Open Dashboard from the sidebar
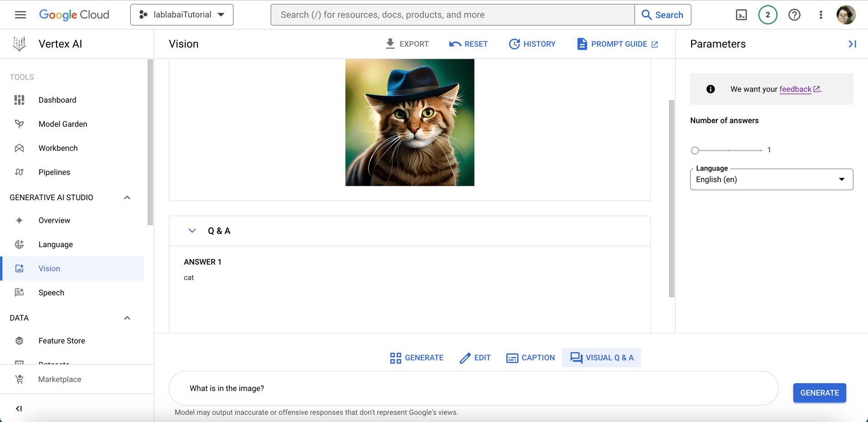868x422 pixels. pyautogui.click(x=57, y=100)
